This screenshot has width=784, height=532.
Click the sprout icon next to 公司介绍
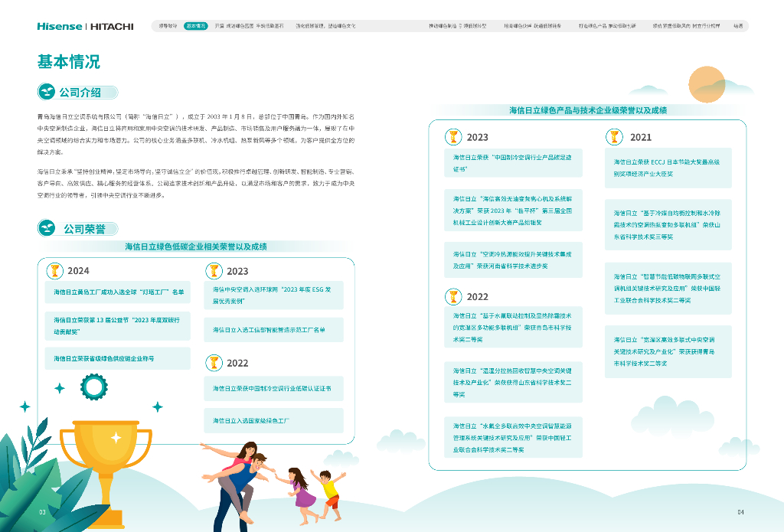pyautogui.click(x=47, y=92)
